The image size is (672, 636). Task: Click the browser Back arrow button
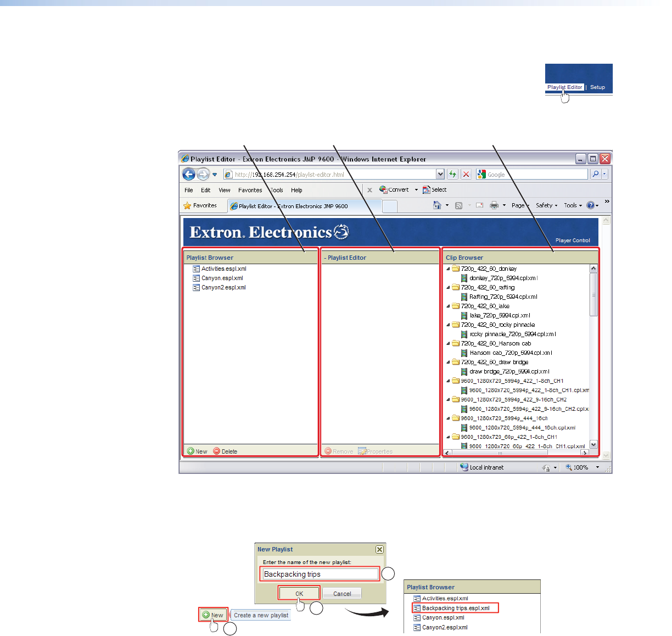pos(189,174)
